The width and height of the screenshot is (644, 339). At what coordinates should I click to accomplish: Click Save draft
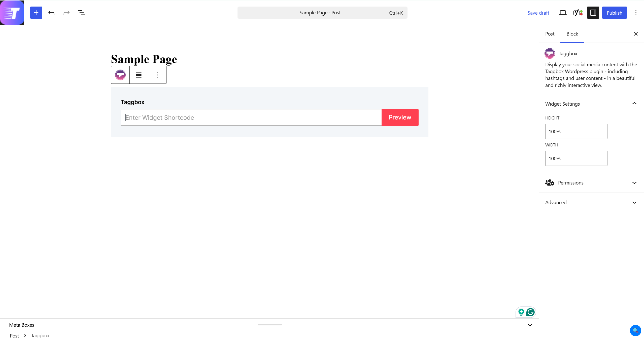point(538,13)
